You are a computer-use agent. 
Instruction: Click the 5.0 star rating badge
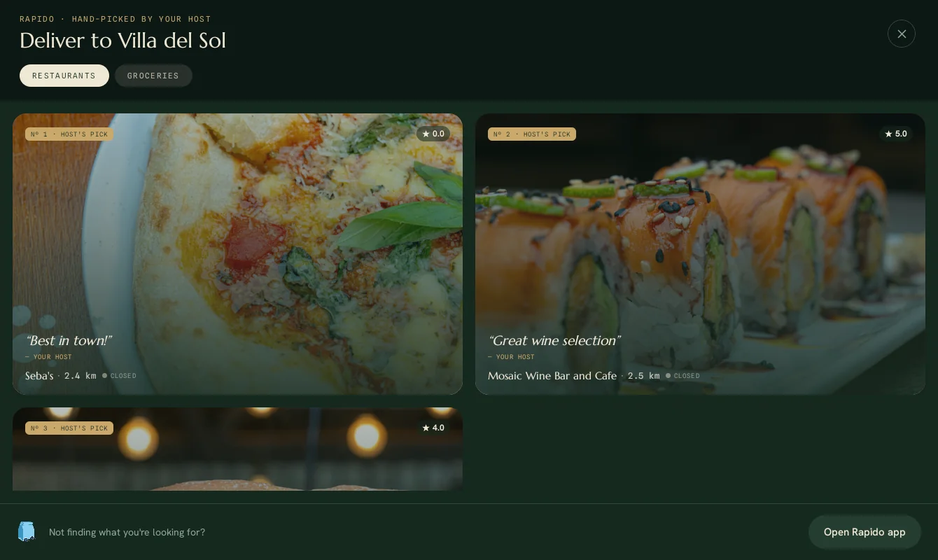click(896, 134)
